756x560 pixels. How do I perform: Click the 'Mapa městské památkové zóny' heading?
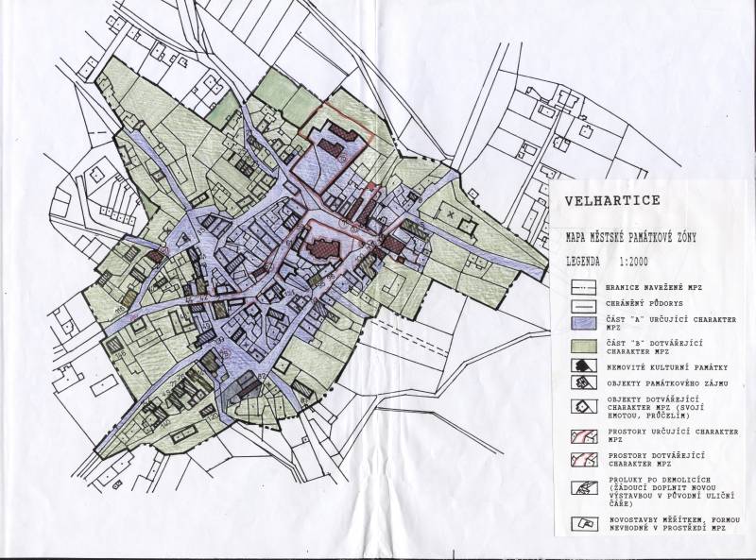coord(631,237)
